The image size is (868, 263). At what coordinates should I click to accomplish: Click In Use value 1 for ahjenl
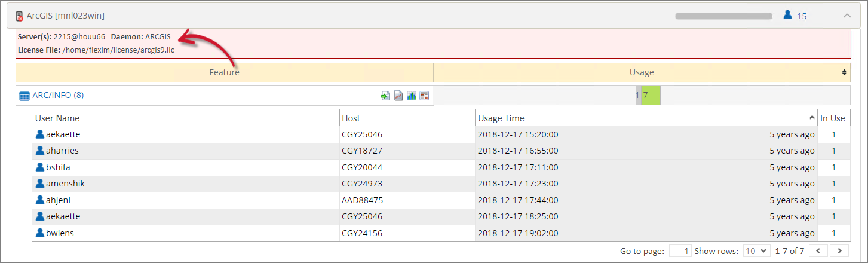(x=834, y=200)
